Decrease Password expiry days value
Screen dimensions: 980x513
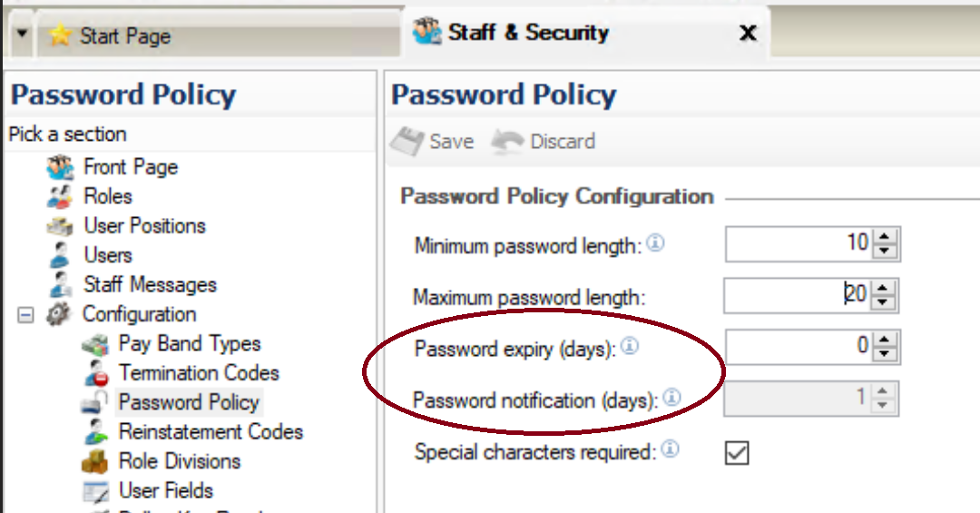click(885, 353)
